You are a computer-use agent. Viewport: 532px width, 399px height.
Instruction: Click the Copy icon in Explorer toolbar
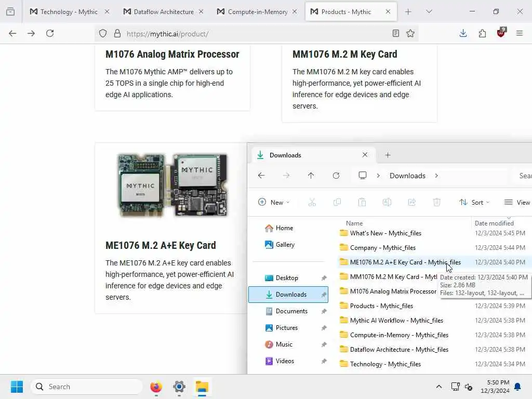[337, 203]
